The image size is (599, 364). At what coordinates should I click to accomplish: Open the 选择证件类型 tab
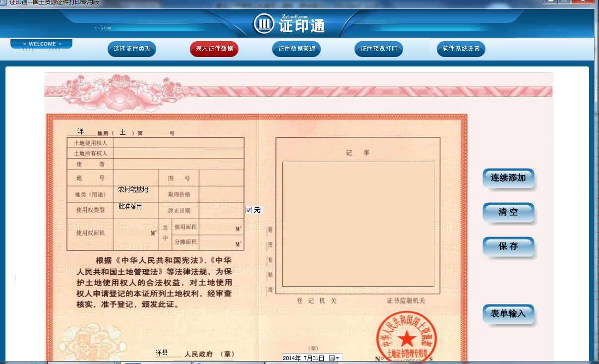pyautogui.click(x=132, y=49)
